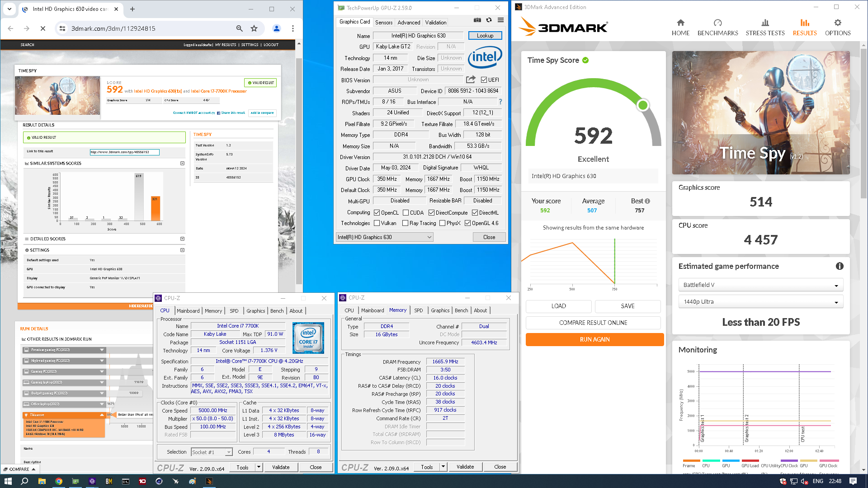Image resolution: width=868 pixels, height=488 pixels.
Task: Click COMPARE RESULT ONLINE
Action: pos(593,323)
